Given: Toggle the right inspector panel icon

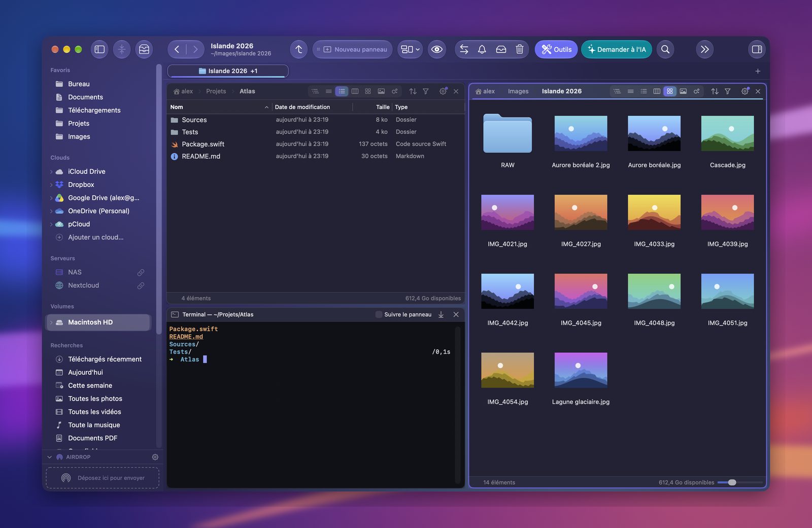Looking at the screenshot, I should point(757,49).
